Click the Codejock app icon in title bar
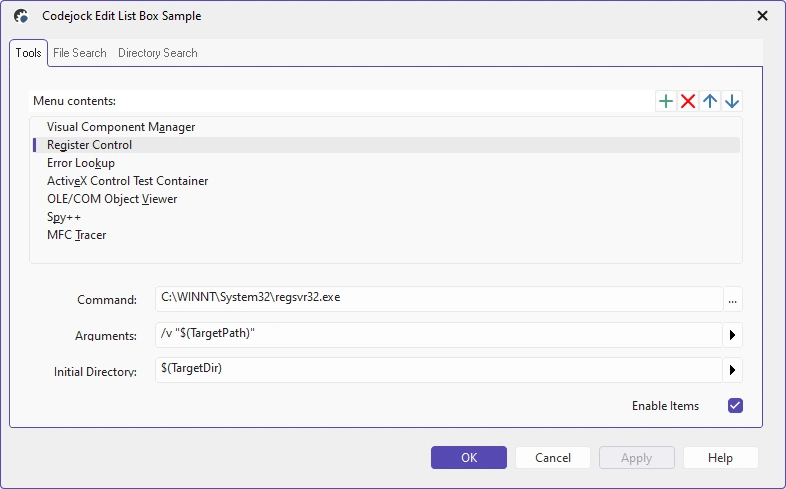The width and height of the screenshot is (786, 489). click(21, 16)
